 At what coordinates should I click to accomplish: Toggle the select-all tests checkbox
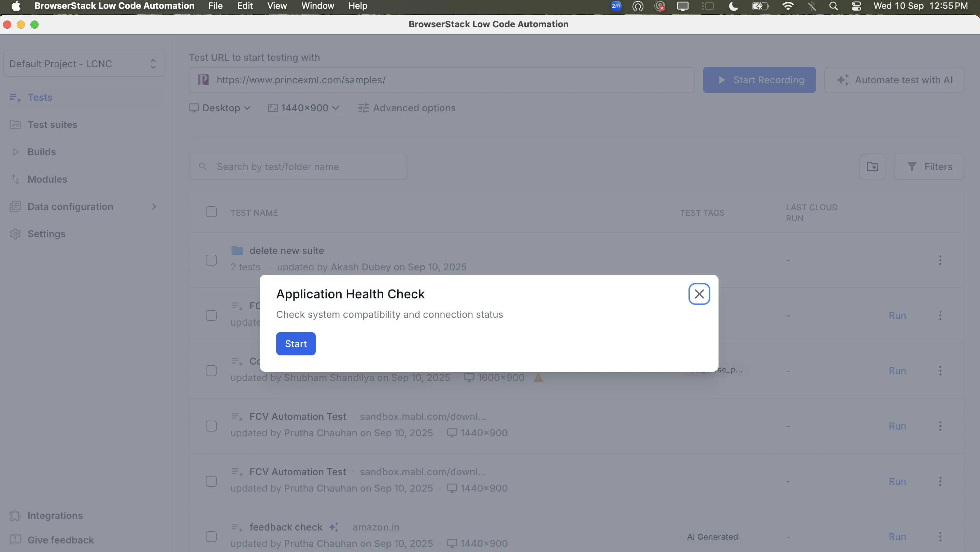point(211,212)
